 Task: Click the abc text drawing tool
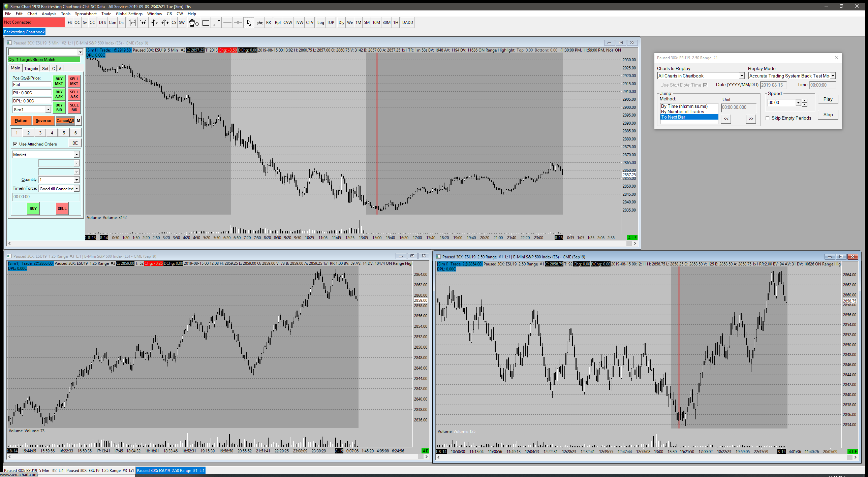tap(259, 23)
